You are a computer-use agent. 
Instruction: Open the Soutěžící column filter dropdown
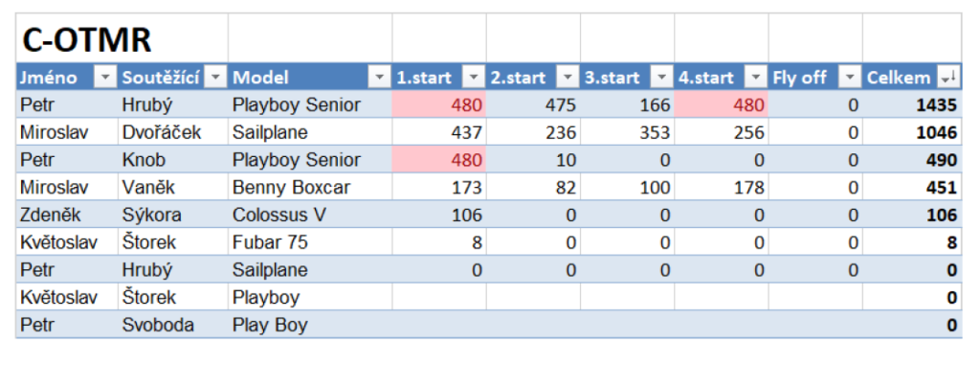[x=215, y=78]
